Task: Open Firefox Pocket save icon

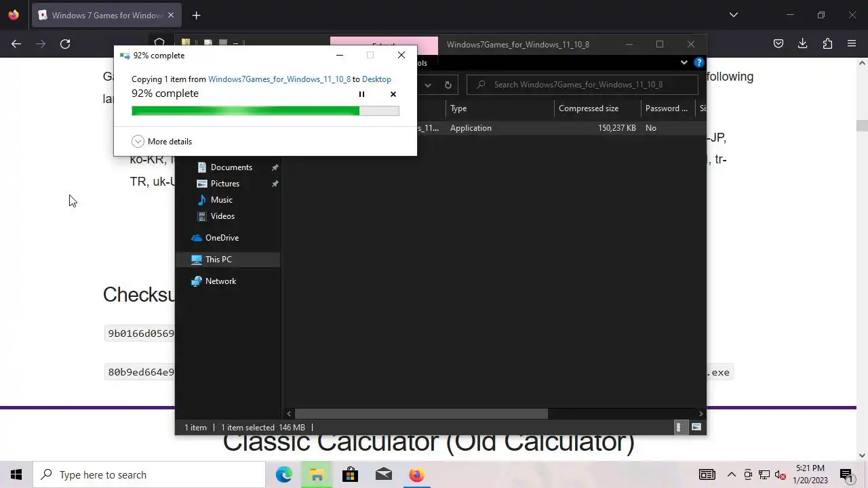Action: point(778,44)
